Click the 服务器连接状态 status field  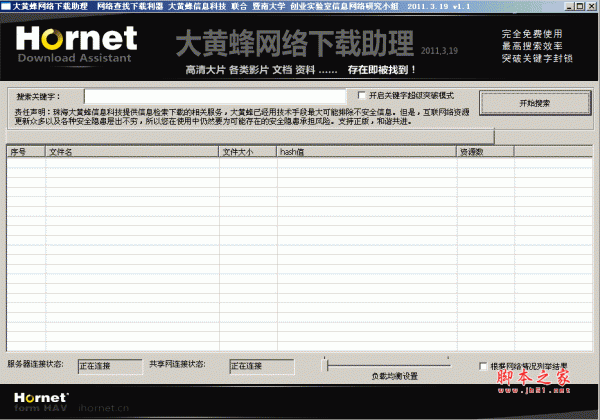point(110,366)
